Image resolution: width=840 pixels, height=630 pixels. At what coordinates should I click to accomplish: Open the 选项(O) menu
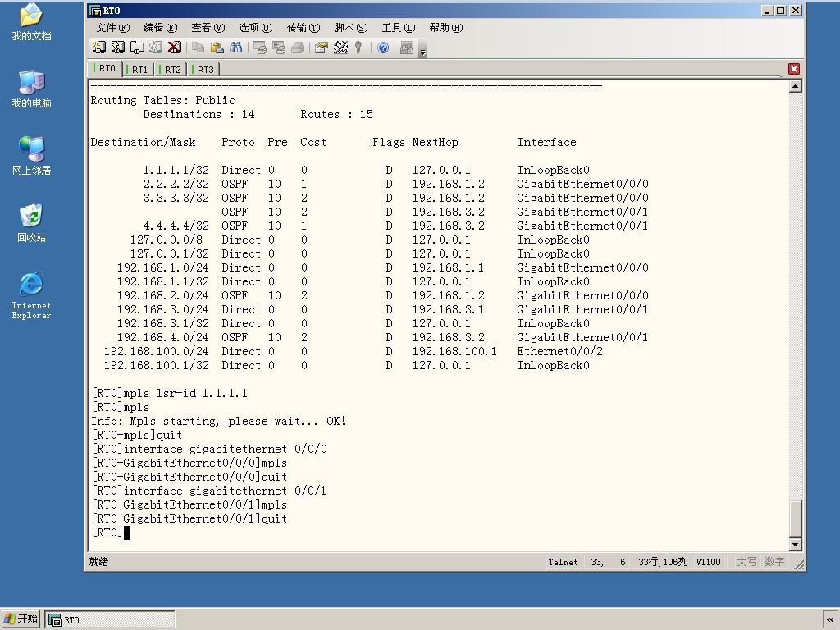point(256,28)
